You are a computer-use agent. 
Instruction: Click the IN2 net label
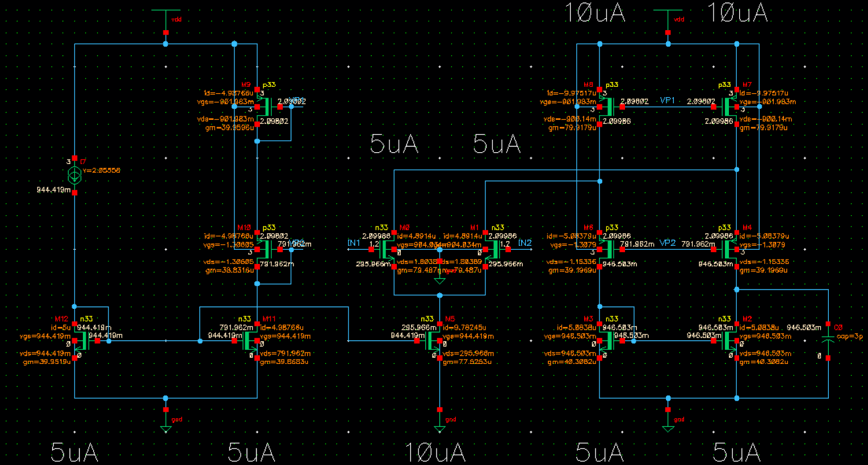(x=525, y=241)
